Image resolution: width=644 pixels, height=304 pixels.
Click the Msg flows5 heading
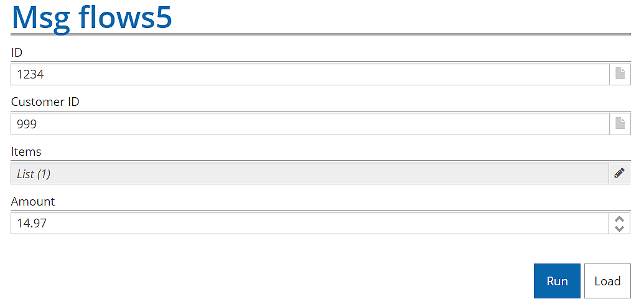click(x=91, y=17)
